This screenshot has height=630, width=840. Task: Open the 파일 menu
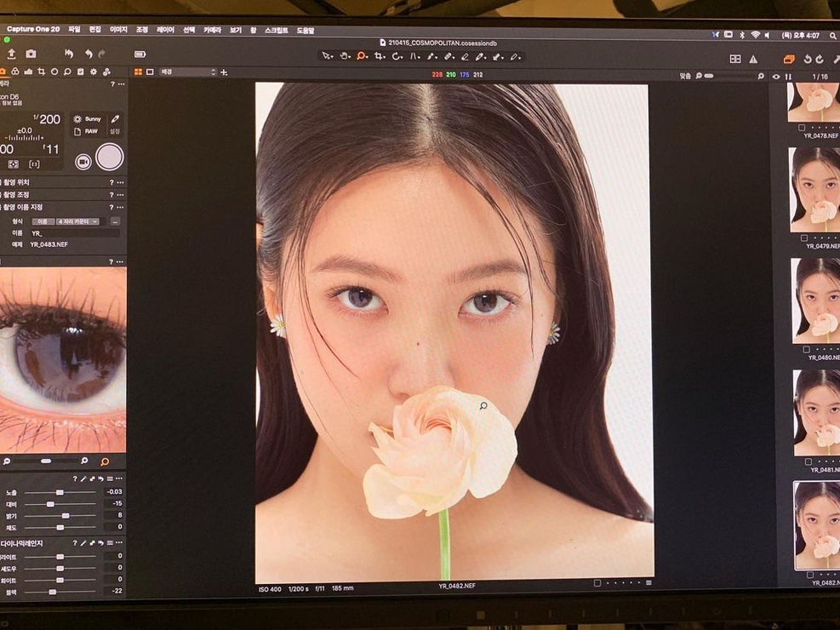tap(74, 30)
